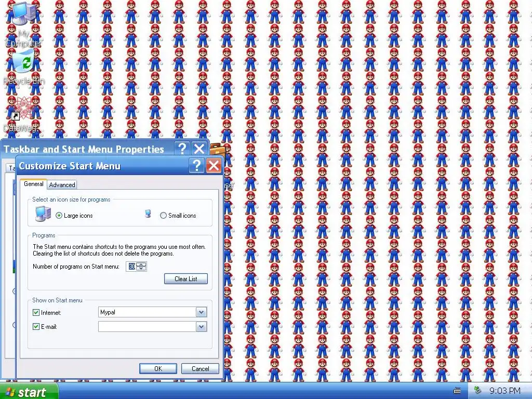Click the 'Select an icon size for programs' label

click(x=71, y=199)
